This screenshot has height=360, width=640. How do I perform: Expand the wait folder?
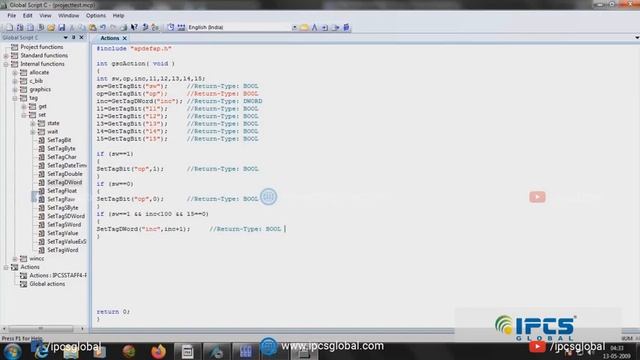click(33, 132)
